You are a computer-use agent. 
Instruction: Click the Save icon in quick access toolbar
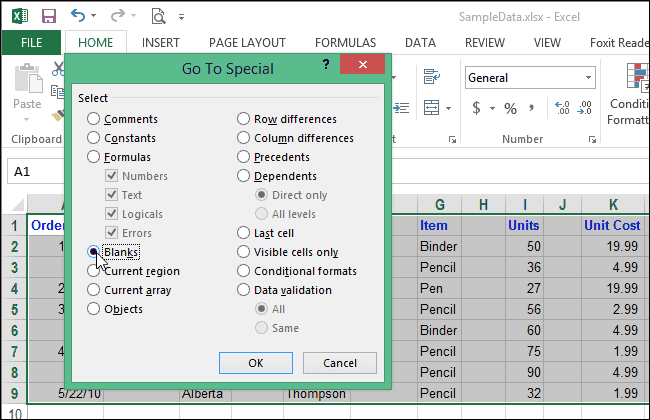coord(49,16)
